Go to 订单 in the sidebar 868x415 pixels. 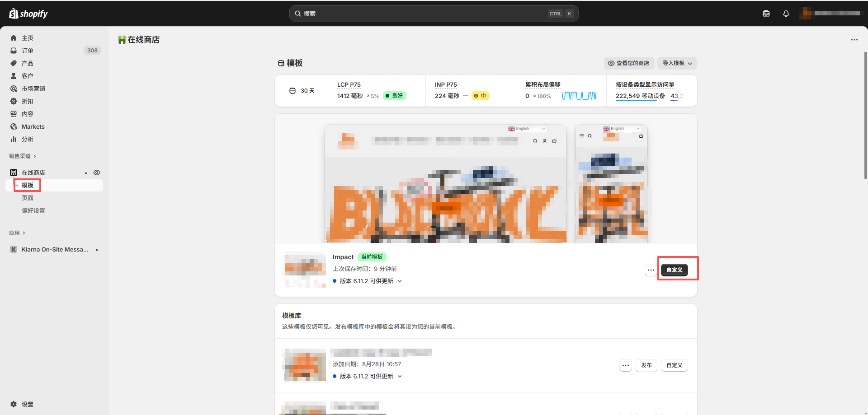(x=28, y=51)
